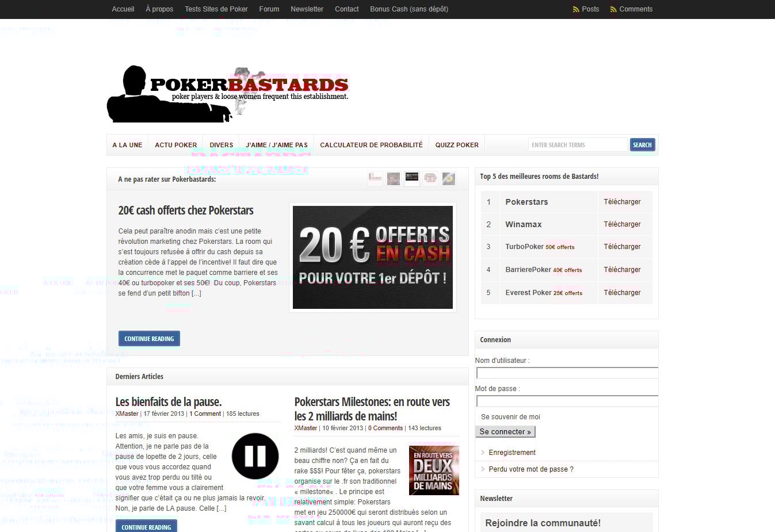Open Pokerstars Milestones article title
This screenshot has width=775, height=532.
click(372, 409)
